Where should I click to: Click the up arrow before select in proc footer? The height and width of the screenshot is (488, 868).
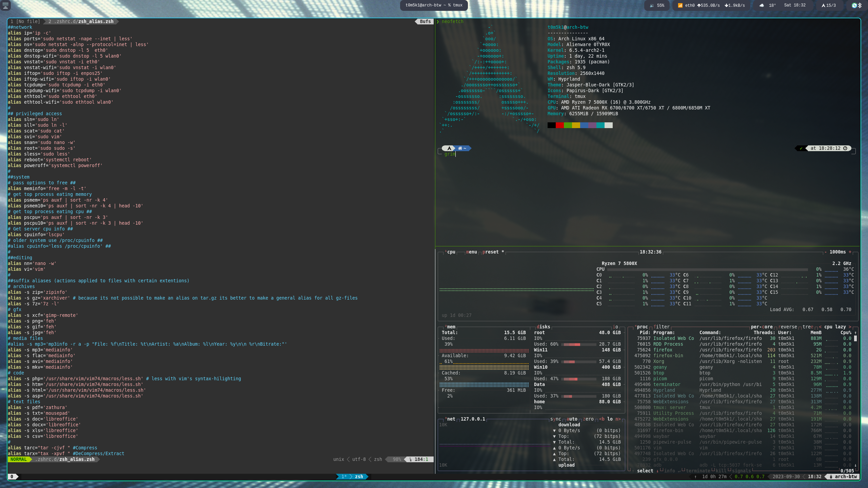pos(633,471)
